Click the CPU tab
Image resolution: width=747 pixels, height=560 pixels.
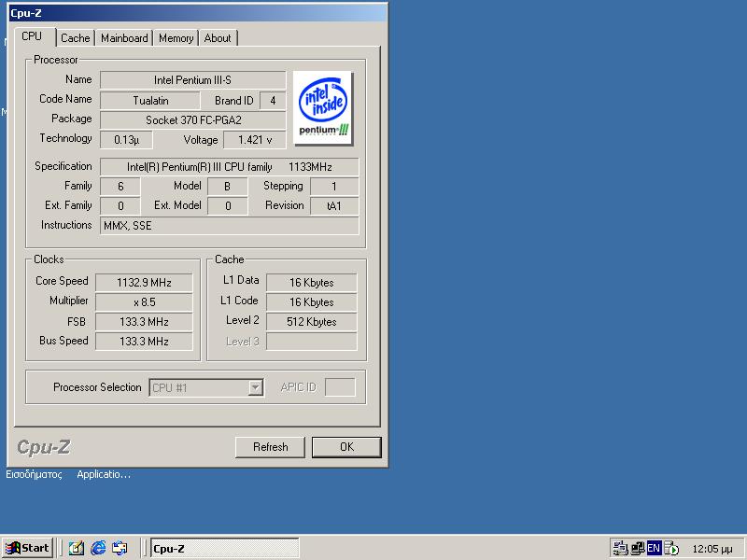(32, 36)
